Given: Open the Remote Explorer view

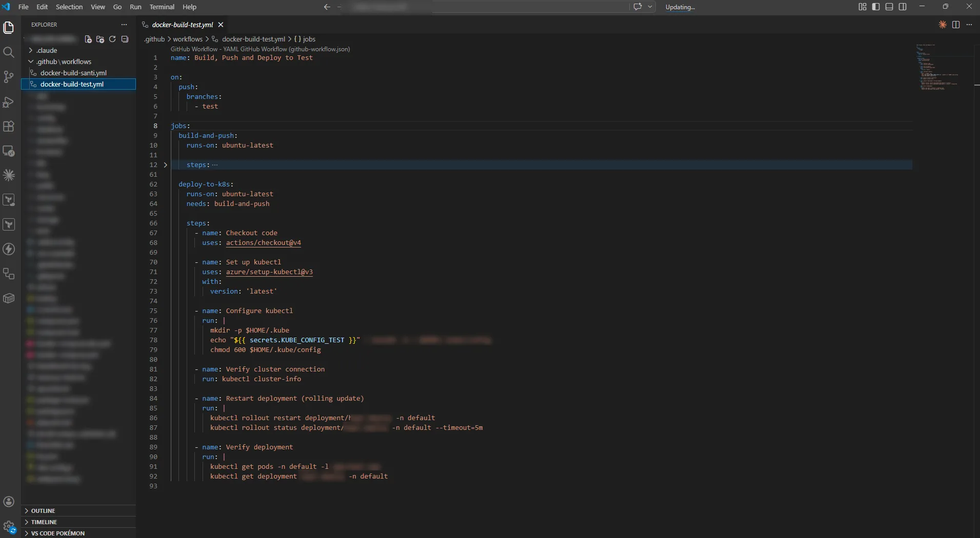Looking at the screenshot, I should [9, 151].
